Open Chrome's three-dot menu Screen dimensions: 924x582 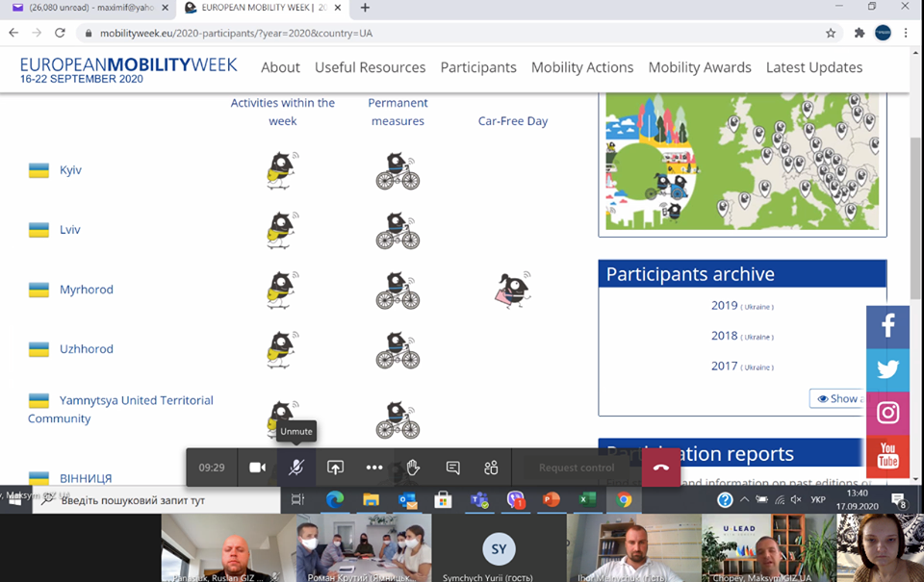906,33
